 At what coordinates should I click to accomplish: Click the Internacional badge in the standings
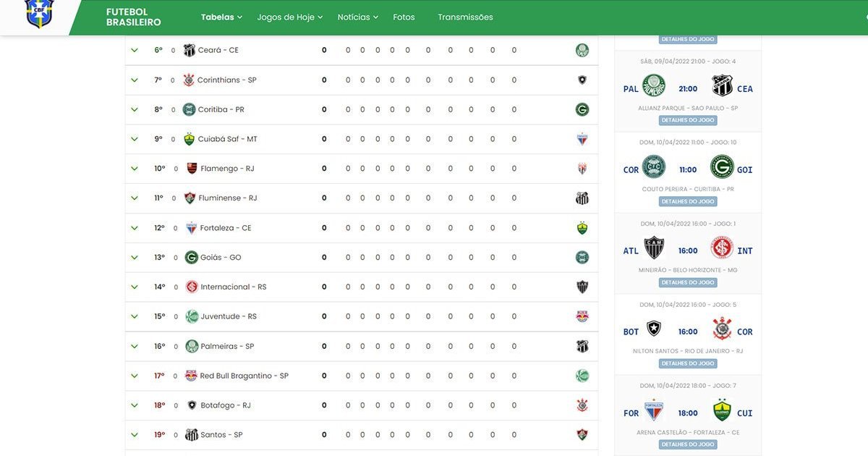coord(190,287)
